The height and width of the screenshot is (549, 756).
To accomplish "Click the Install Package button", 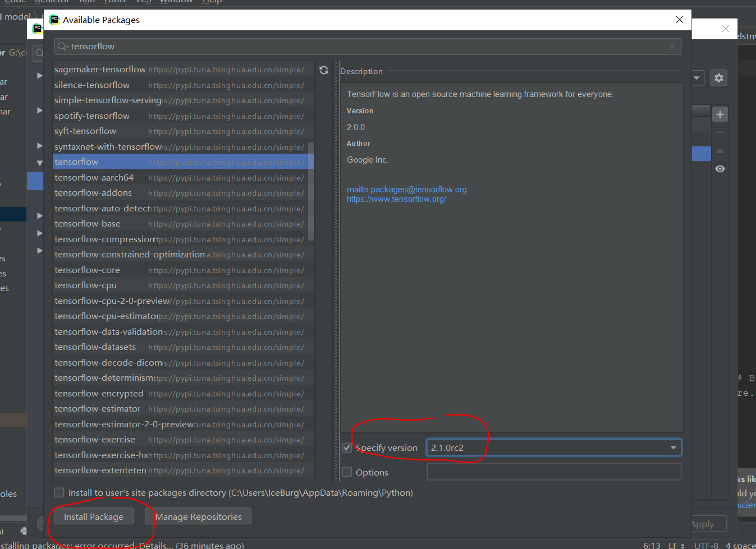I will coord(93,516).
